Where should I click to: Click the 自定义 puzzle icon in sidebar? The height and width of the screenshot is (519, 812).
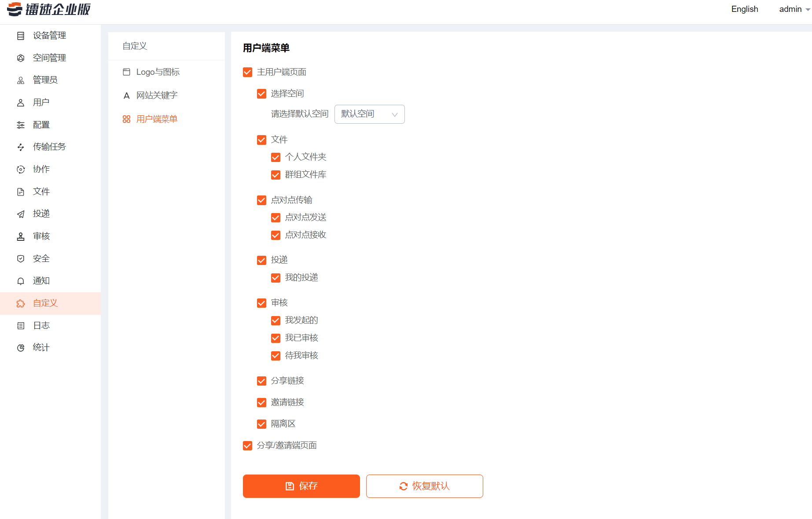pyautogui.click(x=21, y=303)
